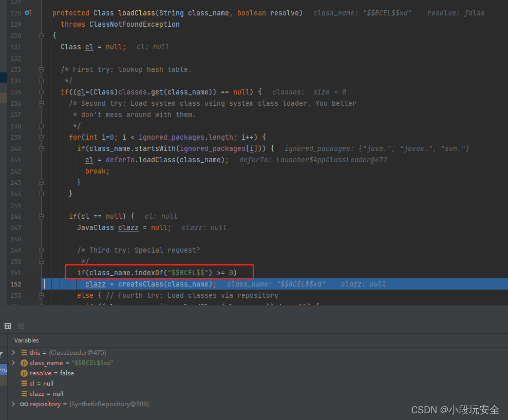Click line number 152 in the gutter
The height and width of the screenshot is (420, 508).
(x=15, y=284)
